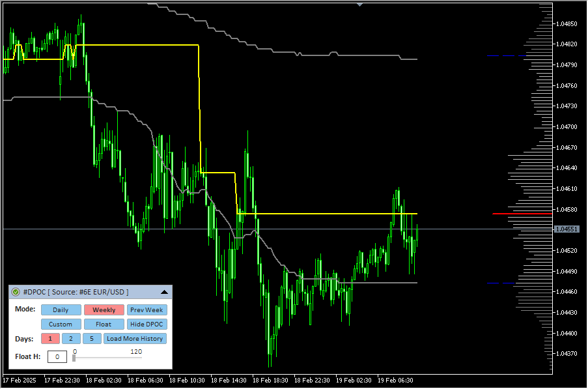This screenshot has width=588, height=389.
Task: Click the 18 Feb 14:30 time axis label
Action: (x=229, y=380)
